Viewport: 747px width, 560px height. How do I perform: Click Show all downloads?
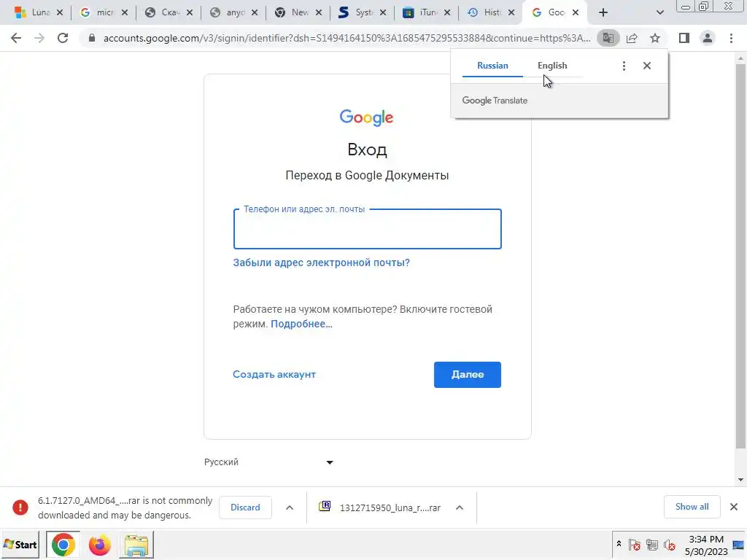point(692,507)
